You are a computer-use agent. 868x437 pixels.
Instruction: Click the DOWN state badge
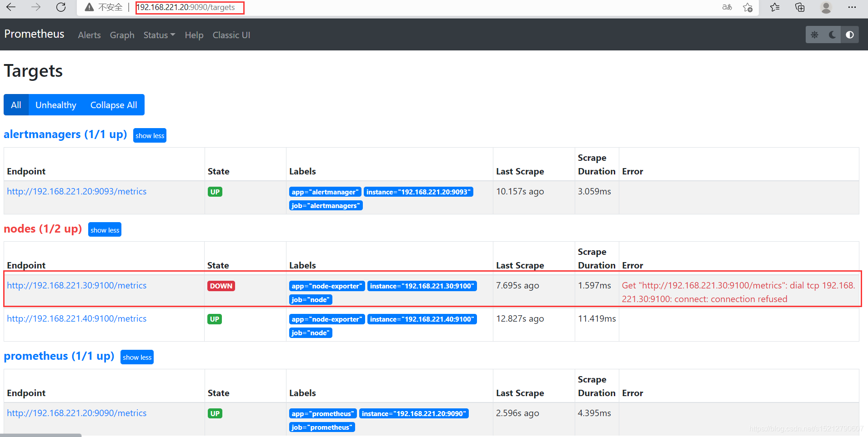[221, 286]
